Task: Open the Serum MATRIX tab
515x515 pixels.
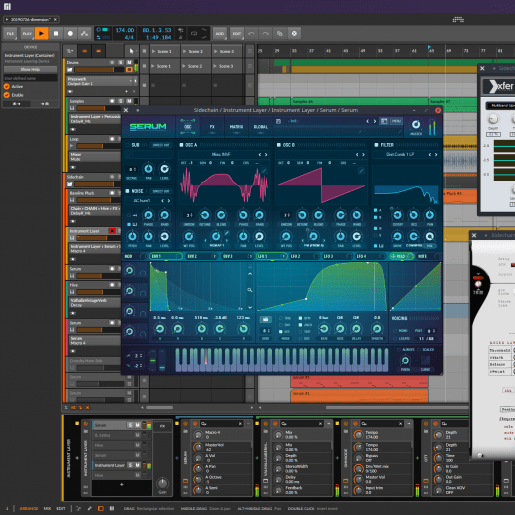Action: (x=236, y=127)
